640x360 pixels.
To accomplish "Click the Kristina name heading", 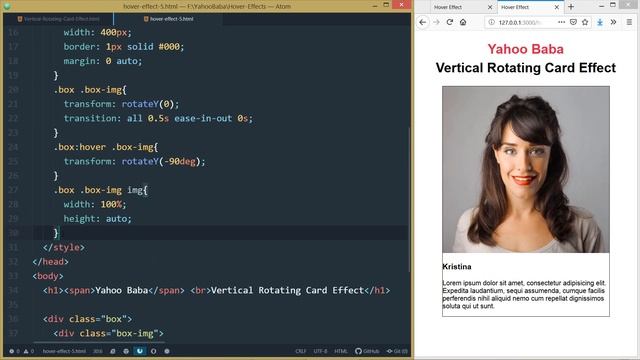I will coord(457,267).
